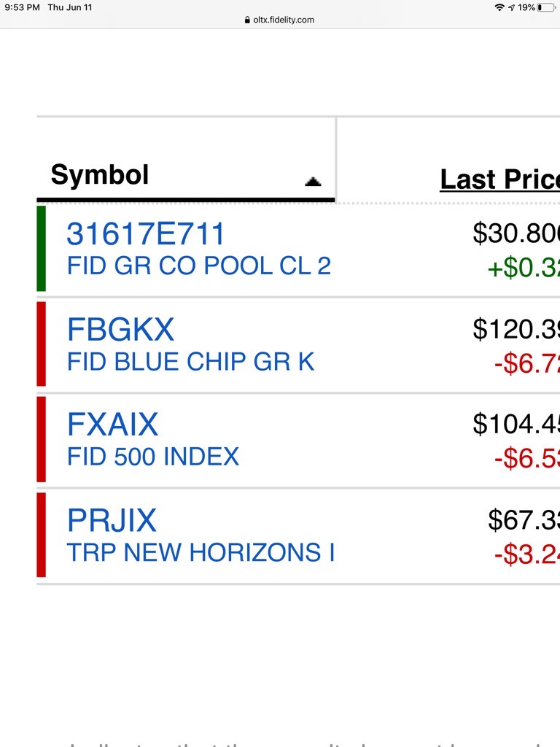Tap the red loss indicator bar beside FBGKX
This screenshot has width=560, height=747.
pos(41,344)
